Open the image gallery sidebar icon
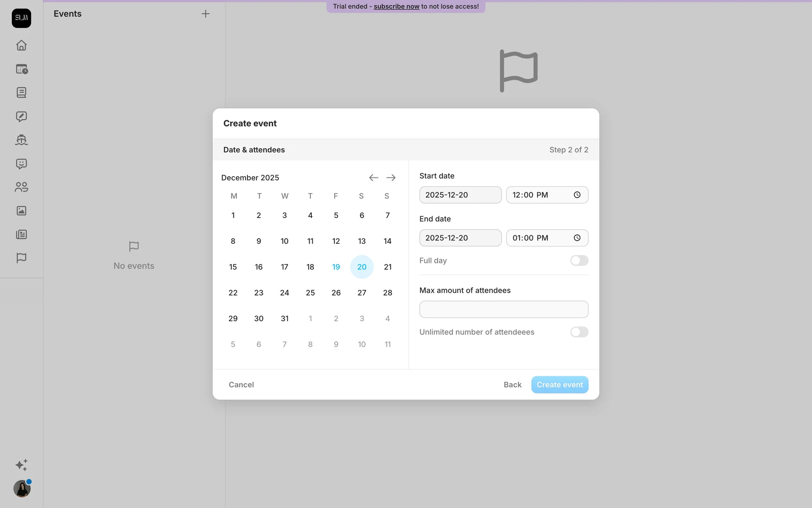 coord(21,211)
